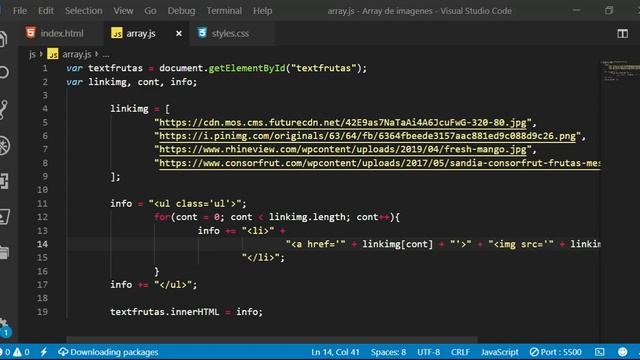
Task: Click the getElementById text on line 1
Action: click(247, 68)
